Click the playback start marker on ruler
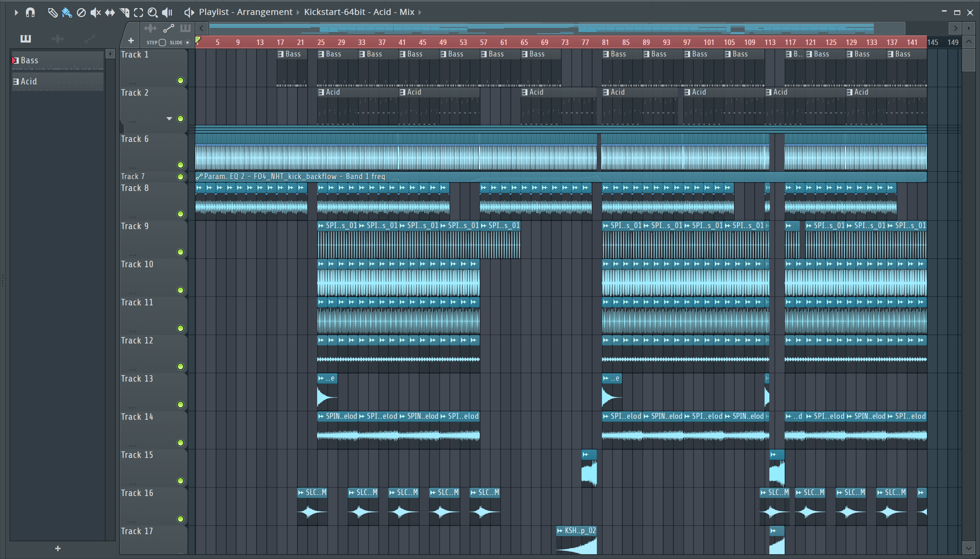This screenshot has width=980, height=559. [198, 40]
